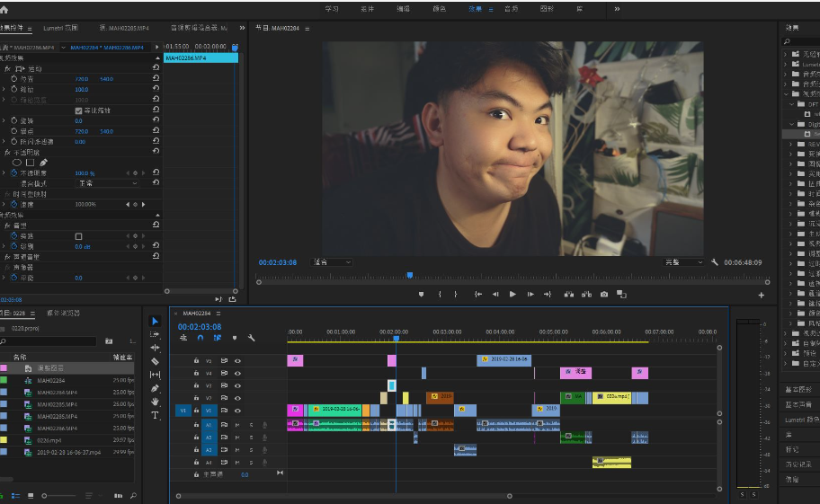The width and height of the screenshot is (820, 504).
Task: Click the home icon
Action: tap(4, 9)
